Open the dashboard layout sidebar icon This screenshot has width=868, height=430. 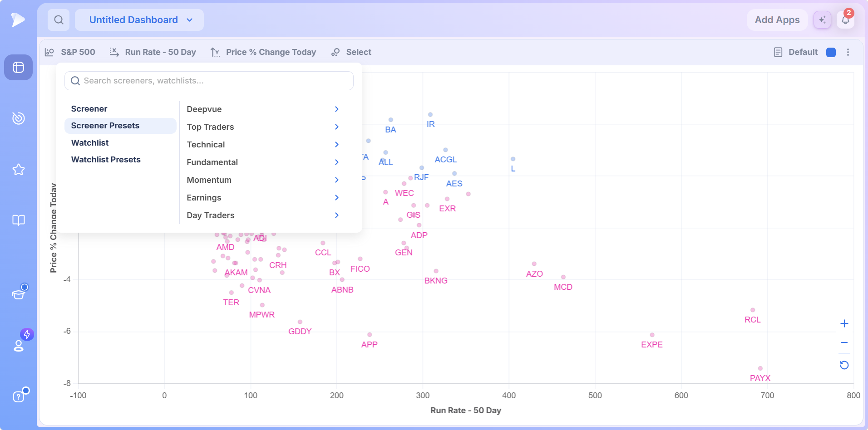tap(18, 68)
